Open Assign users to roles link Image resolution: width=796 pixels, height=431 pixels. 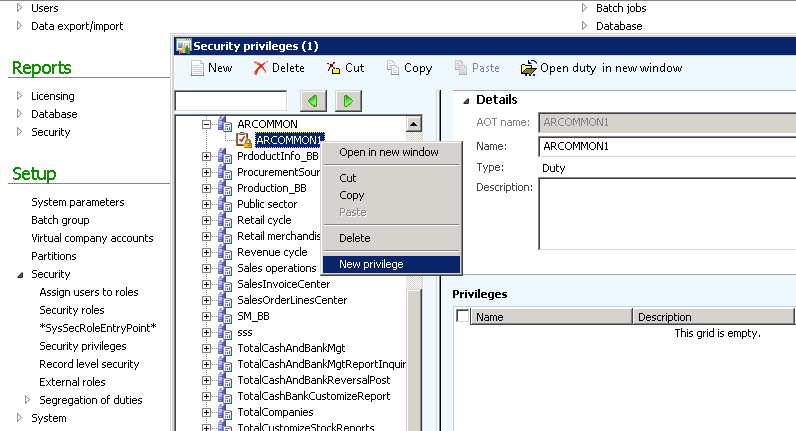(89, 292)
